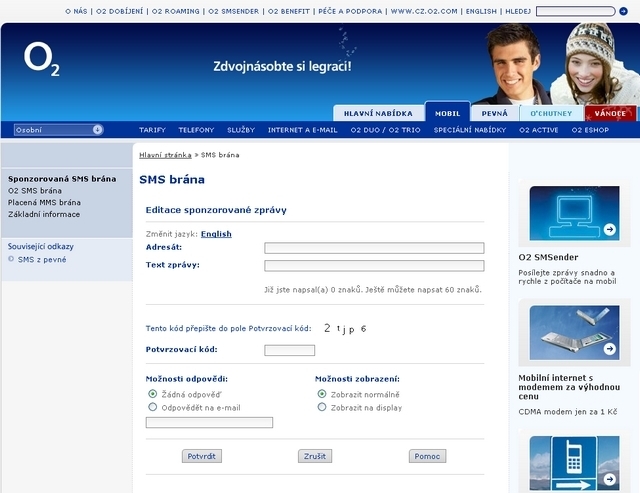Image resolution: width=640 pixels, height=493 pixels.
Task: Click the arrow on the mobile phone sign thumbnail
Action: click(x=609, y=479)
